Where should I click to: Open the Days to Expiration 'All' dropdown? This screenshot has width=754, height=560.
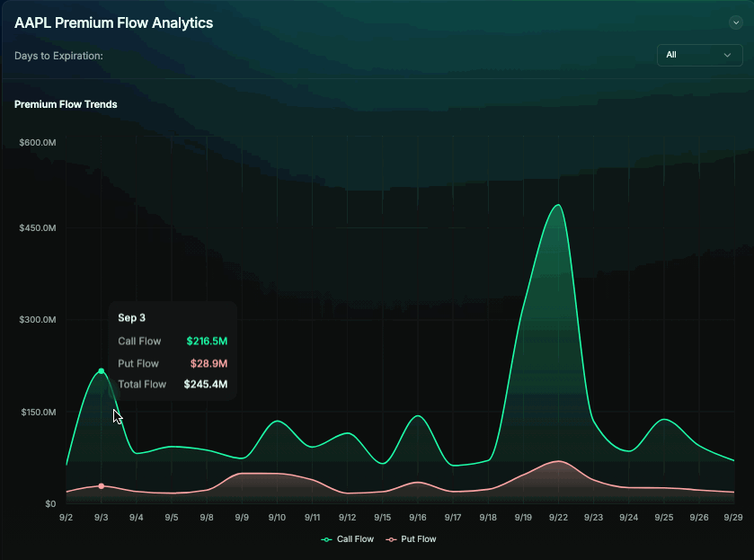coord(699,55)
